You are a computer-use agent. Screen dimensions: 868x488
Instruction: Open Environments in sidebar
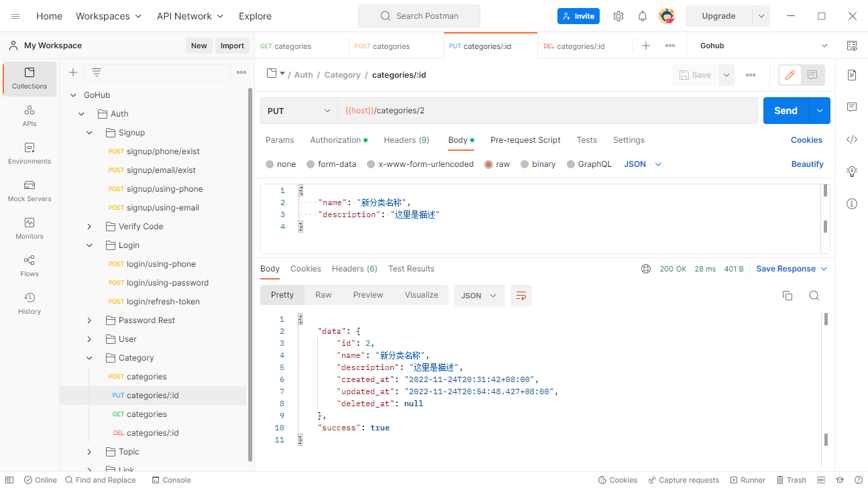tap(30, 154)
